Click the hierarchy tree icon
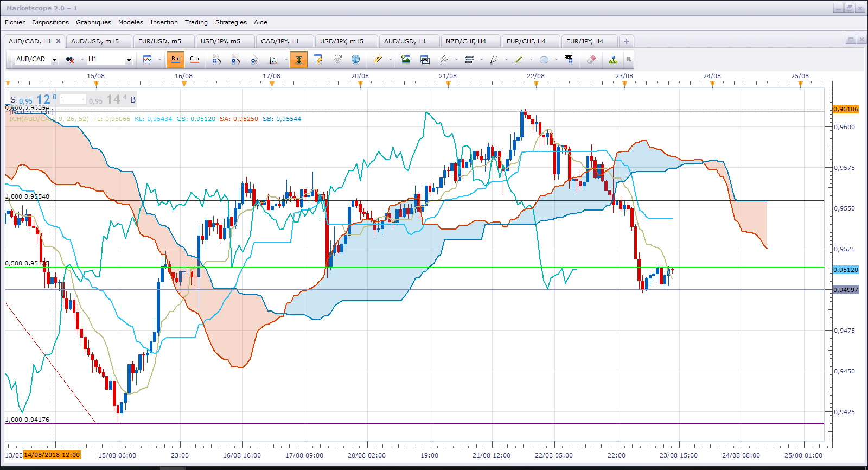 click(613, 60)
